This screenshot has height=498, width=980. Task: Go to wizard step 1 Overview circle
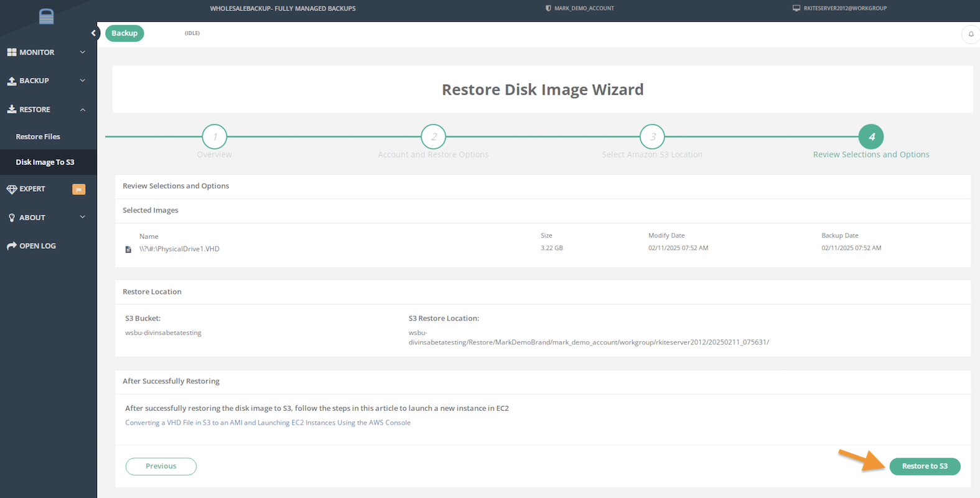215,136
